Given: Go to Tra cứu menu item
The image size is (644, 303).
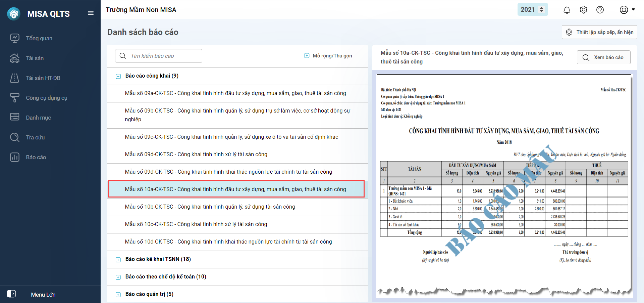Looking at the screenshot, I should click(x=35, y=137).
